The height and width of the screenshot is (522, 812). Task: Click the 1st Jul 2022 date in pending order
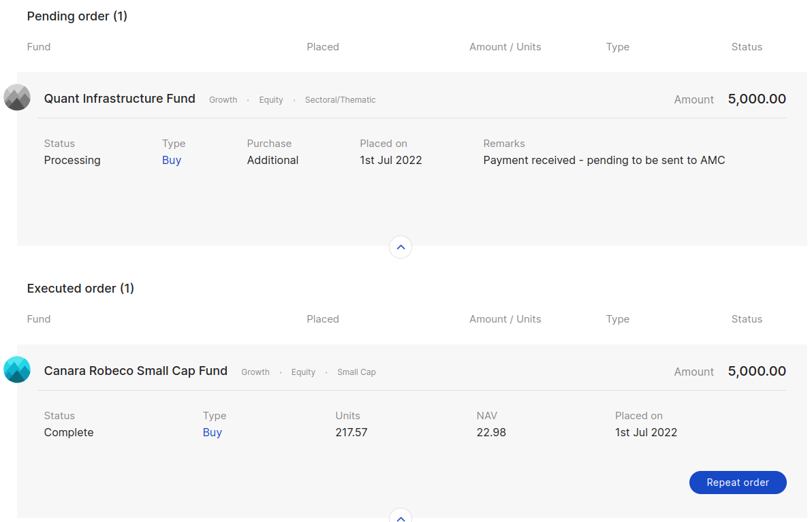[390, 160]
